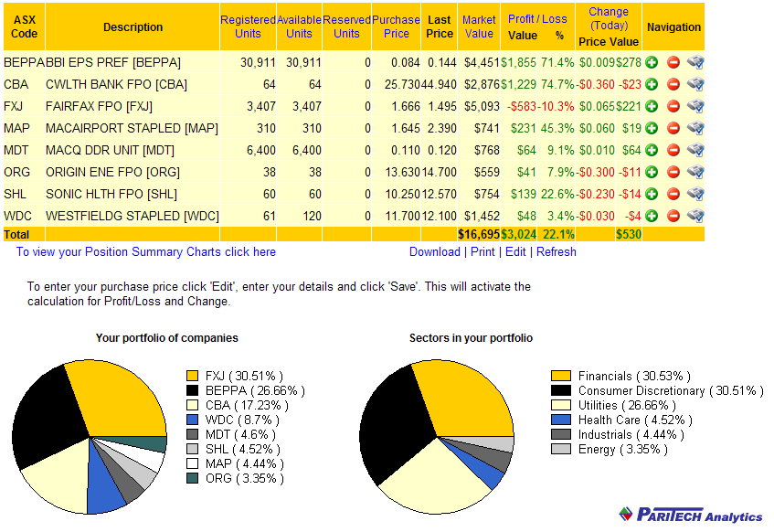This screenshot has width=774, height=532.
Task: Open the trade icon for ORG row
Action: pos(695,172)
